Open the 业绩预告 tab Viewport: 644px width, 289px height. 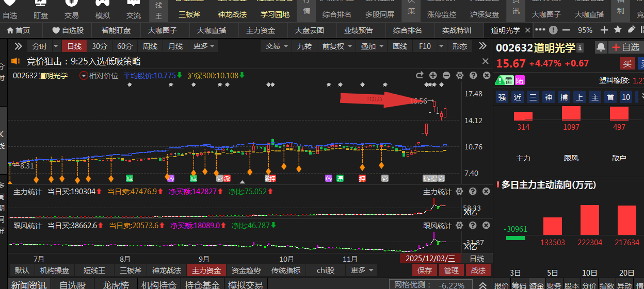tap(359, 30)
